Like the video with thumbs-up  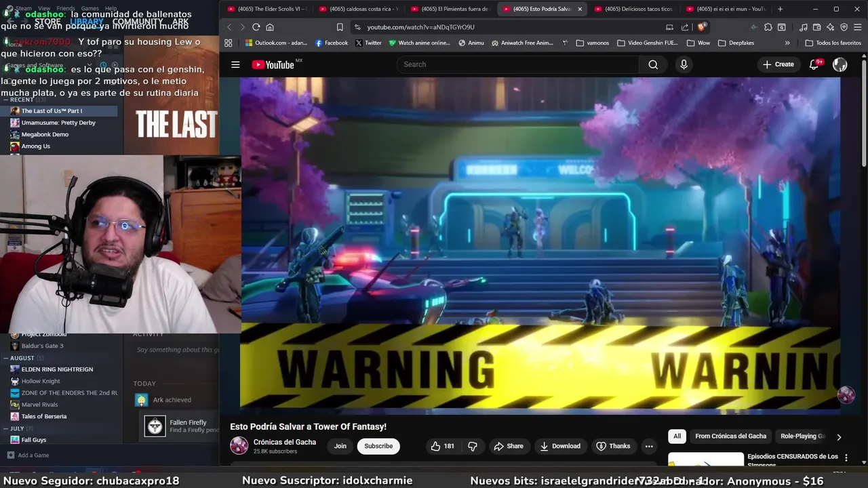point(441,446)
